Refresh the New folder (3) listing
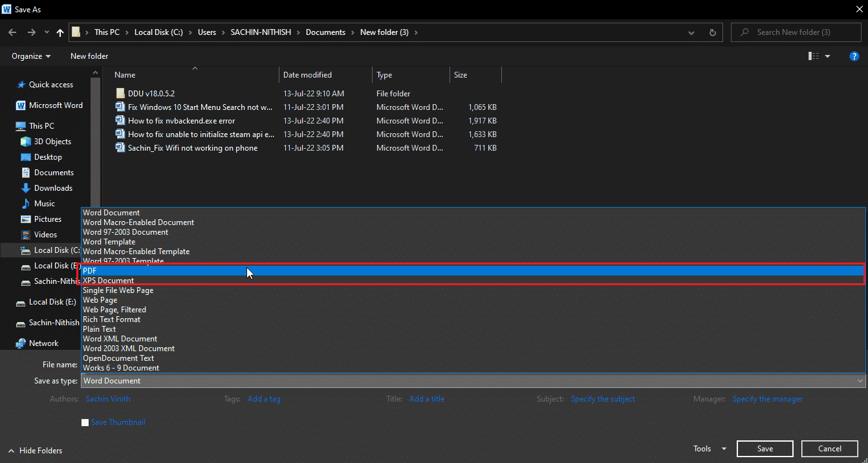Screen dimensions: 868x463 [712, 32]
